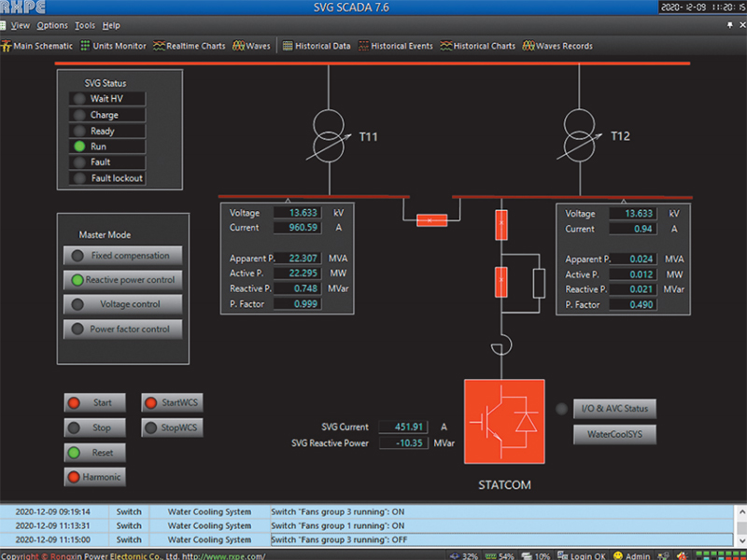Click the lower red circuit breaker above STATCOM
The image size is (747, 560).
(501, 280)
